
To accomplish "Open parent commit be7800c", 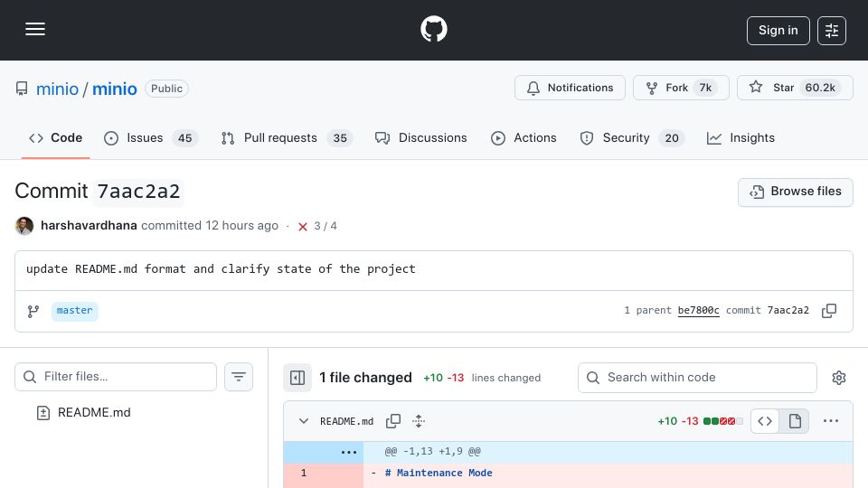I will point(698,310).
